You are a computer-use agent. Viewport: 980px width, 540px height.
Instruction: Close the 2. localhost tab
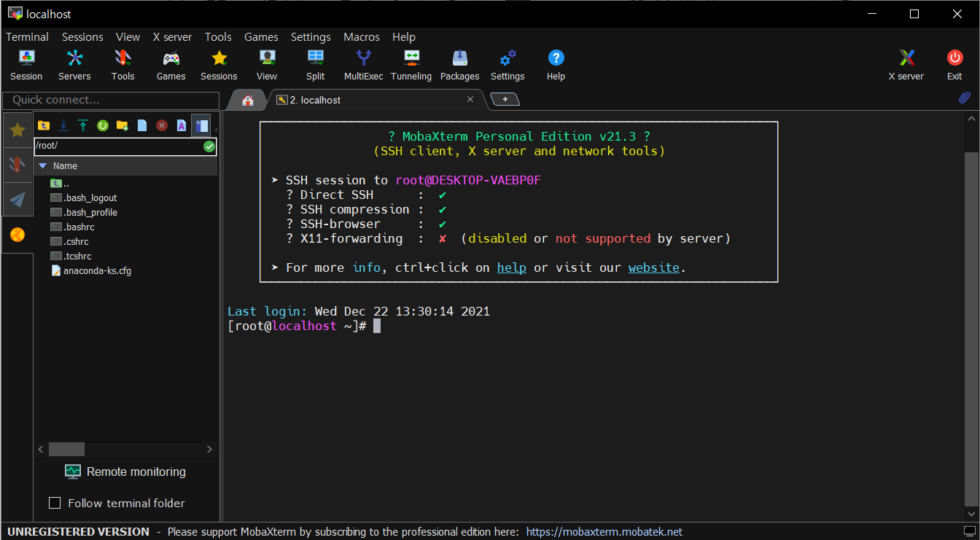coord(470,100)
